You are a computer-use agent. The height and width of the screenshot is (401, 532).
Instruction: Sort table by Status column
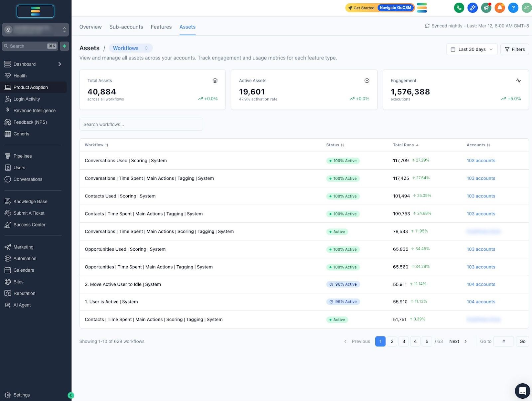point(335,145)
